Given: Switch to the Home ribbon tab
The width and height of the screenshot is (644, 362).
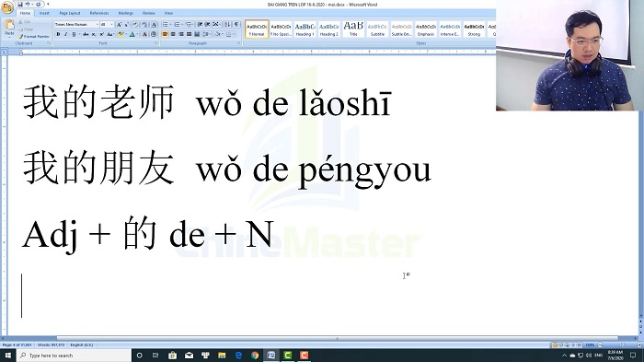Looking at the screenshot, I should [25, 13].
